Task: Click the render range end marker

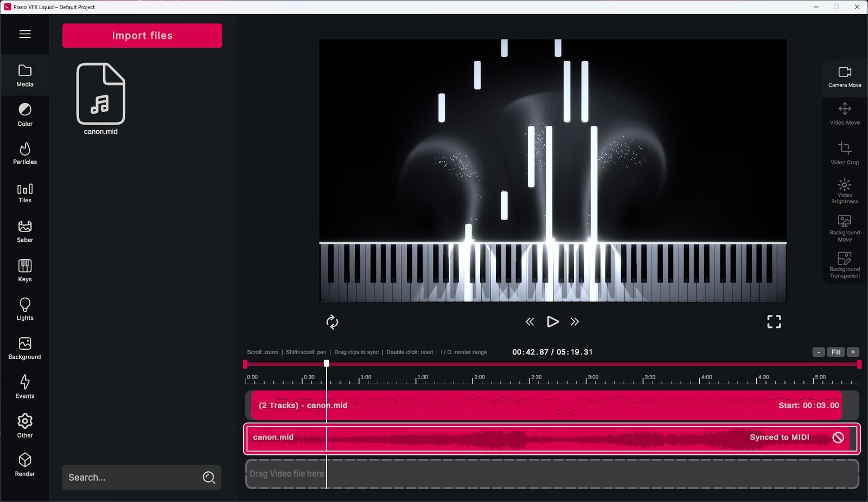Action: [x=859, y=364]
